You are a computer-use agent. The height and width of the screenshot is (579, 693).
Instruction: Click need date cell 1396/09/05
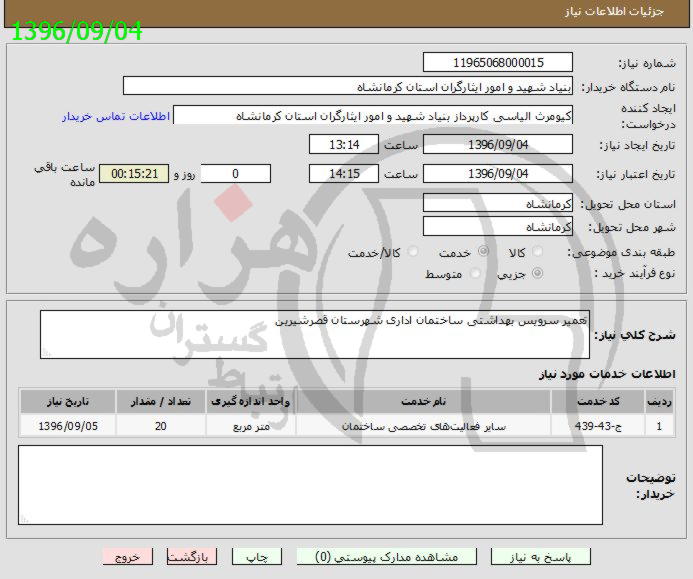point(68,426)
